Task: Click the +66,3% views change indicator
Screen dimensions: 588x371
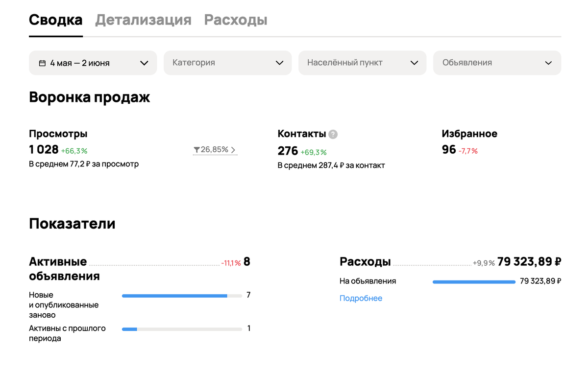Action: coord(74,151)
